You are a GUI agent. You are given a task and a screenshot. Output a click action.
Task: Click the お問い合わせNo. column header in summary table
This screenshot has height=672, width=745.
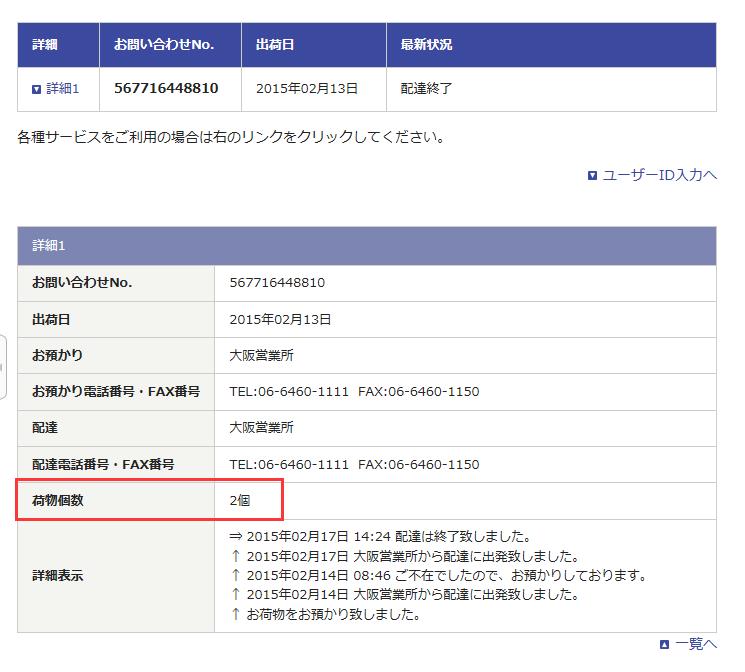pos(163,45)
